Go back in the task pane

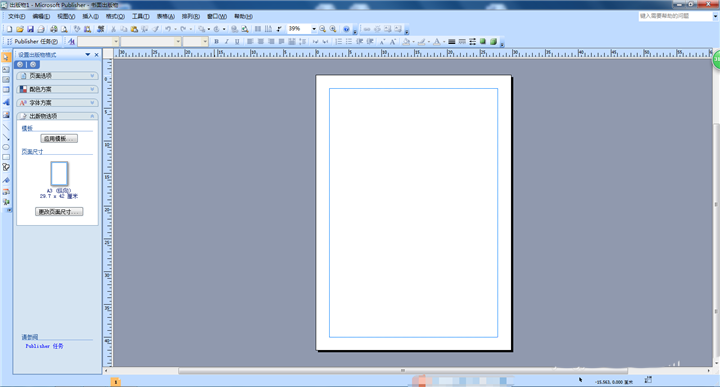pos(20,65)
